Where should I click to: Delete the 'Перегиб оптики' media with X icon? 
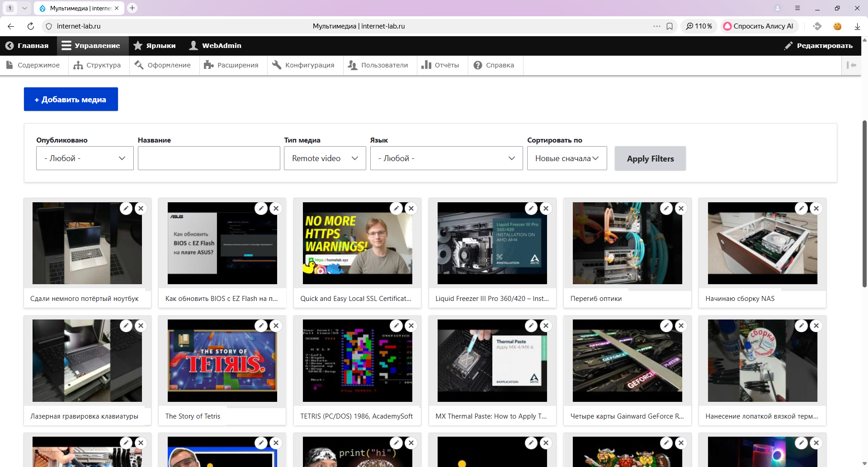[x=681, y=209]
